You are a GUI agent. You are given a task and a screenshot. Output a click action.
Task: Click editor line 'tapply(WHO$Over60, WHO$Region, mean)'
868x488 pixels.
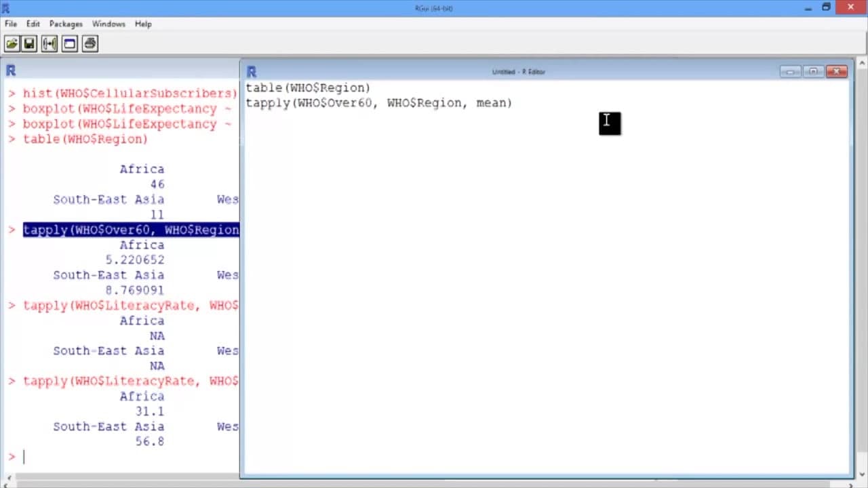click(379, 103)
